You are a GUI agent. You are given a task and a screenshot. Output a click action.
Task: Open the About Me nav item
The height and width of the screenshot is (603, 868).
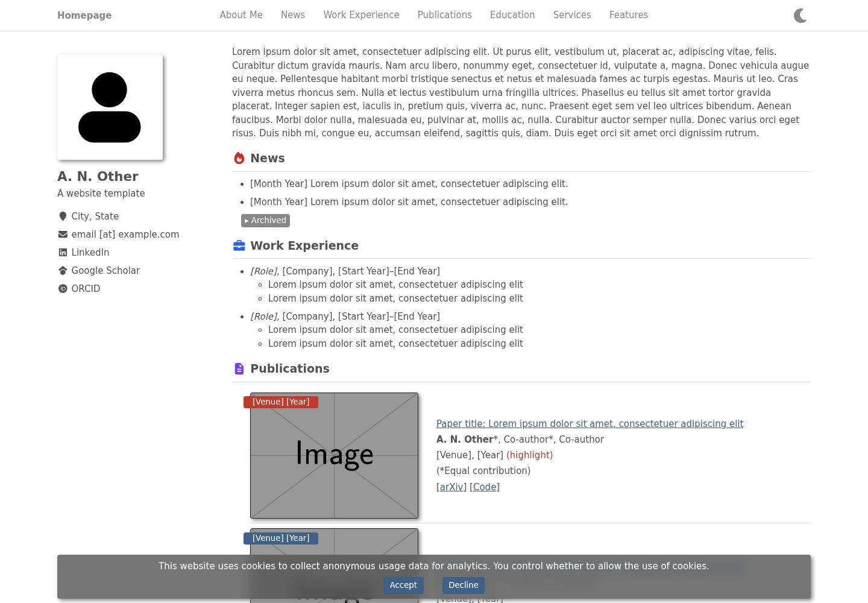point(241,15)
